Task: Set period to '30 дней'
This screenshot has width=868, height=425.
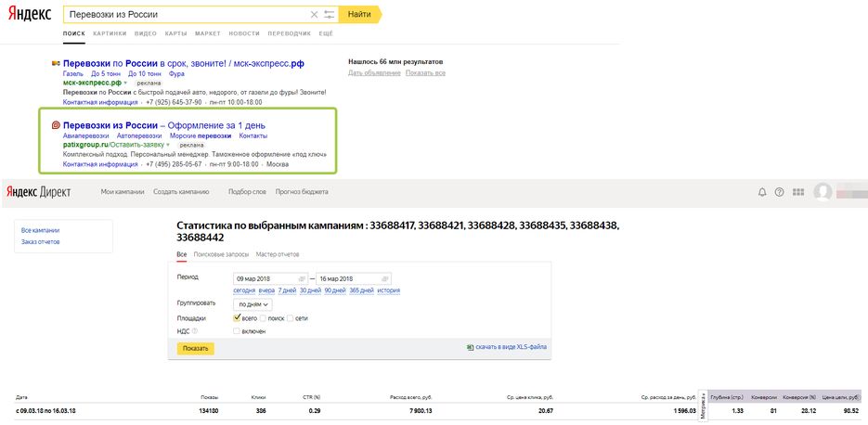Action: coord(311,290)
